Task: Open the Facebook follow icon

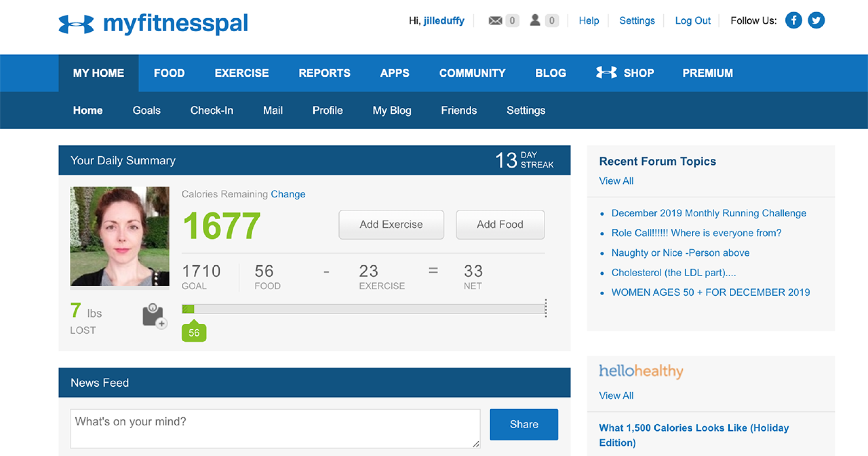Action: point(794,20)
